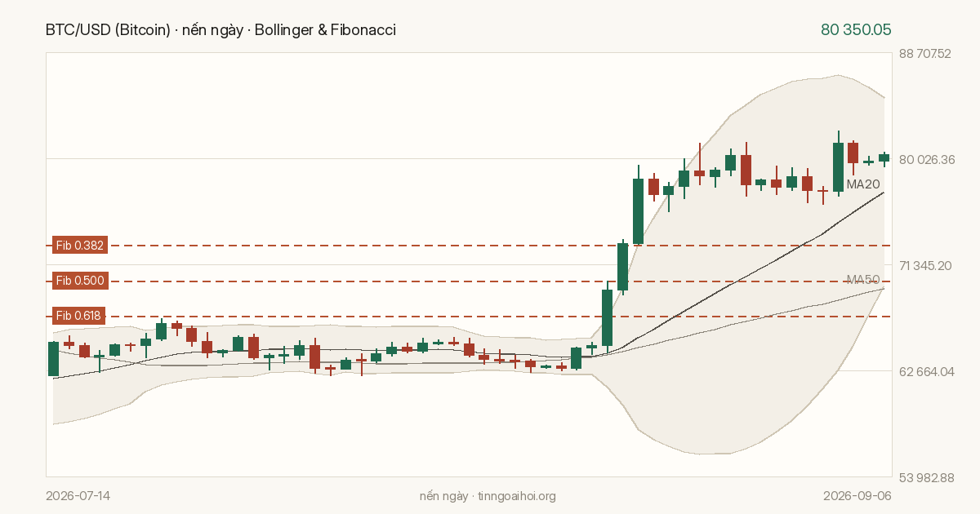Click the current price 80 350.05
Screen dimensions: 980x514
(x=856, y=30)
